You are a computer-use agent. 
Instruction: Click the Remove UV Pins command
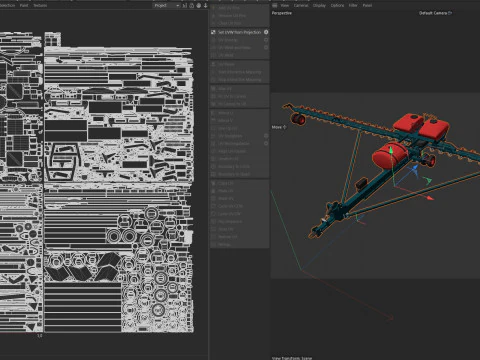pyautogui.click(x=239, y=16)
